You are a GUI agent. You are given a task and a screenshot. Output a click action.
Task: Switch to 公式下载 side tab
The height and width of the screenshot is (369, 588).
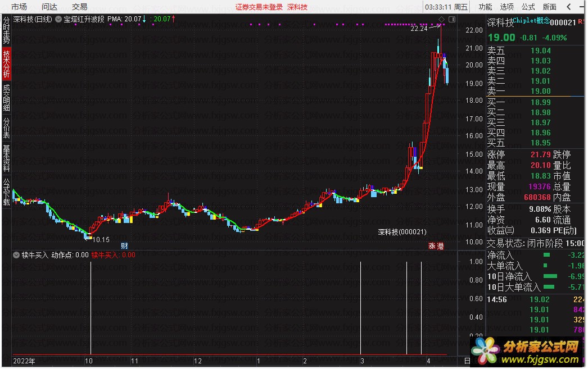click(x=6, y=192)
